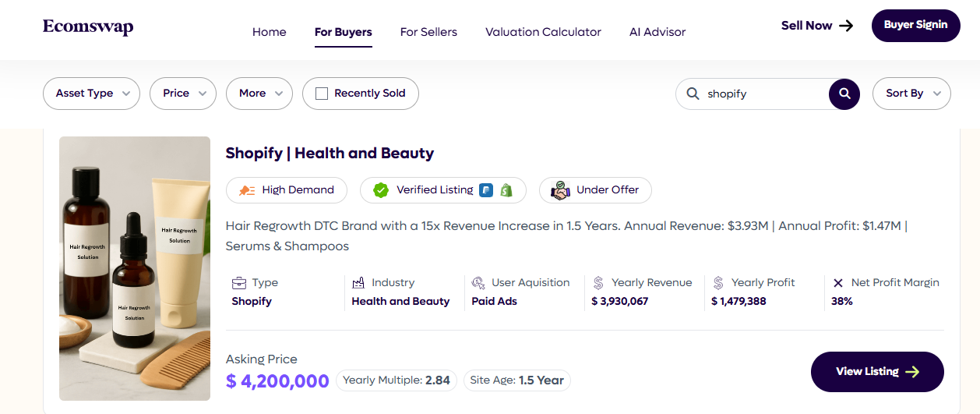Go to the For Sellers tab
The width and height of the screenshot is (980, 414).
click(428, 32)
